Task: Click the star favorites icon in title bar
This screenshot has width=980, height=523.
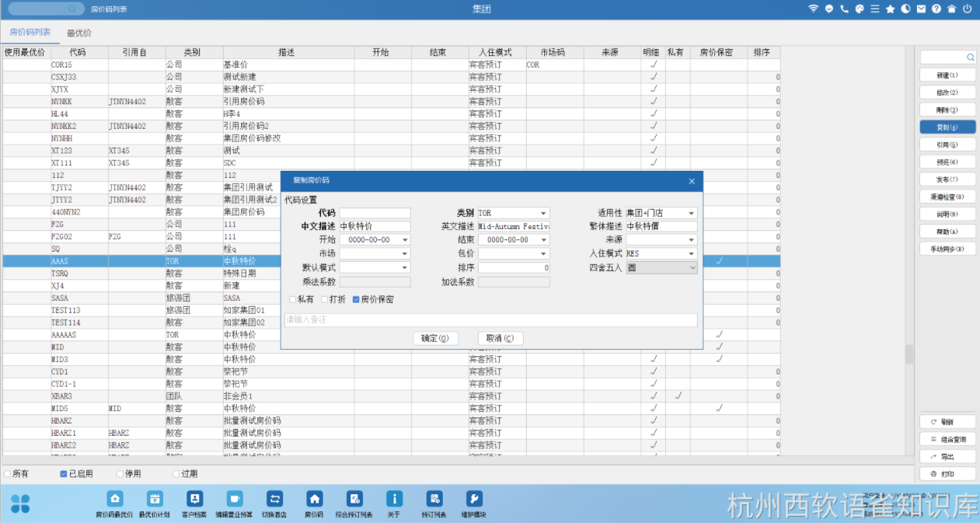Action: [891, 9]
